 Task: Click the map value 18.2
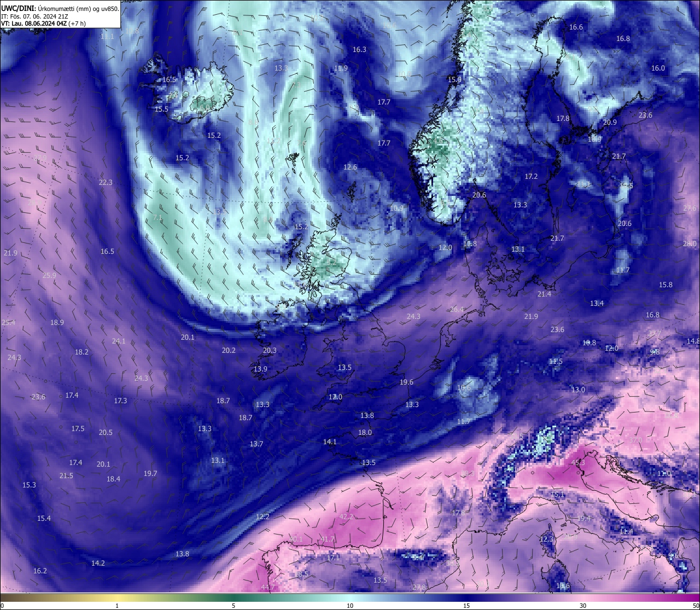point(81,352)
